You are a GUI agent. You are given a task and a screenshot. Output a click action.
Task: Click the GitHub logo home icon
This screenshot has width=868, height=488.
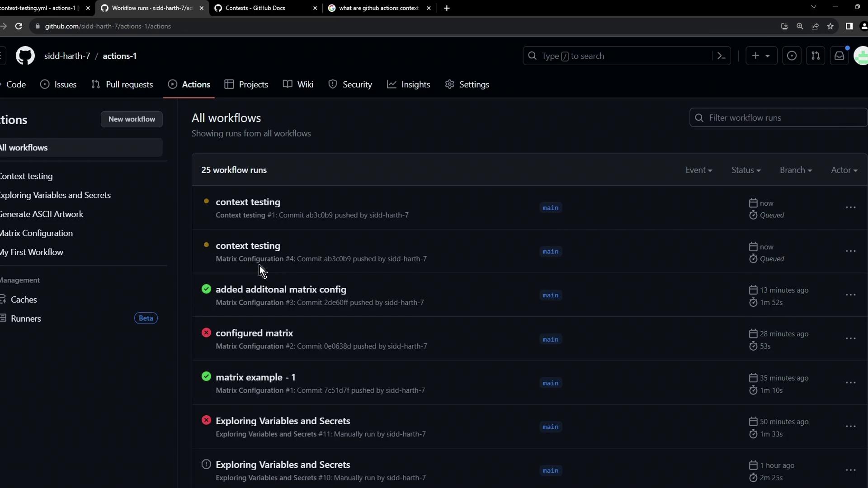(25, 56)
